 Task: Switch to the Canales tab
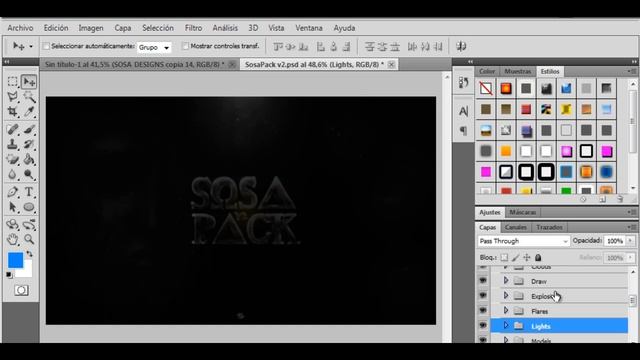[516, 227]
